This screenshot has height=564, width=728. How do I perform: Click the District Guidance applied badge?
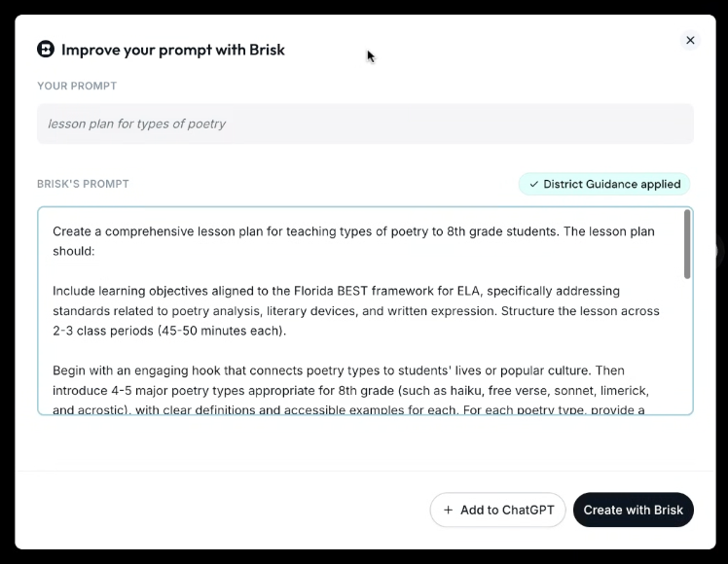(604, 184)
